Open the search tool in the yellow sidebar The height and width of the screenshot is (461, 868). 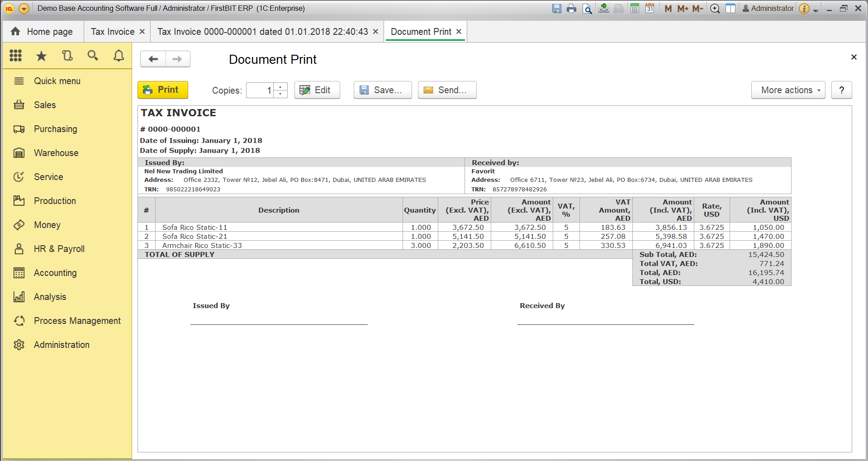[93, 55]
